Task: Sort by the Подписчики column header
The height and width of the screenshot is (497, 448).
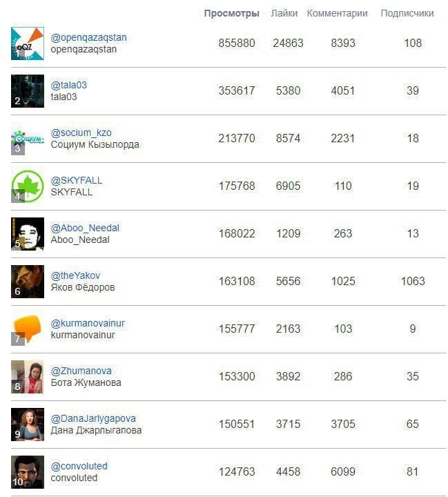Action: [x=407, y=13]
